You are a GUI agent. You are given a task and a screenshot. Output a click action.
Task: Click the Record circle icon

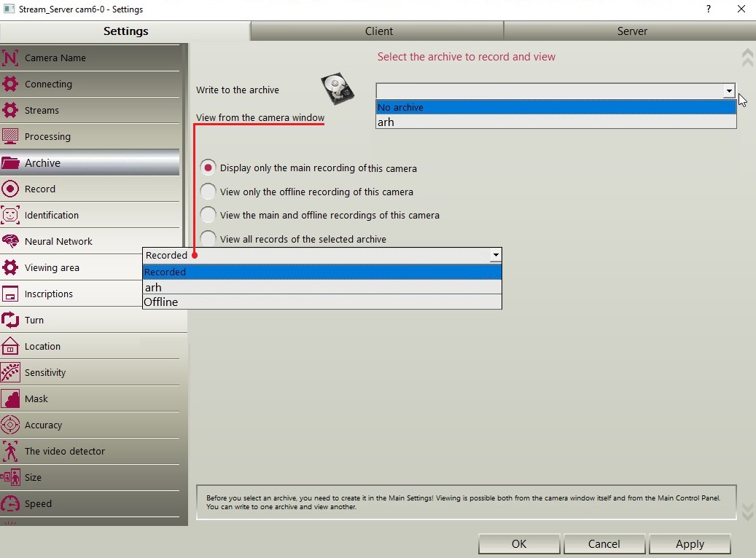(10, 189)
